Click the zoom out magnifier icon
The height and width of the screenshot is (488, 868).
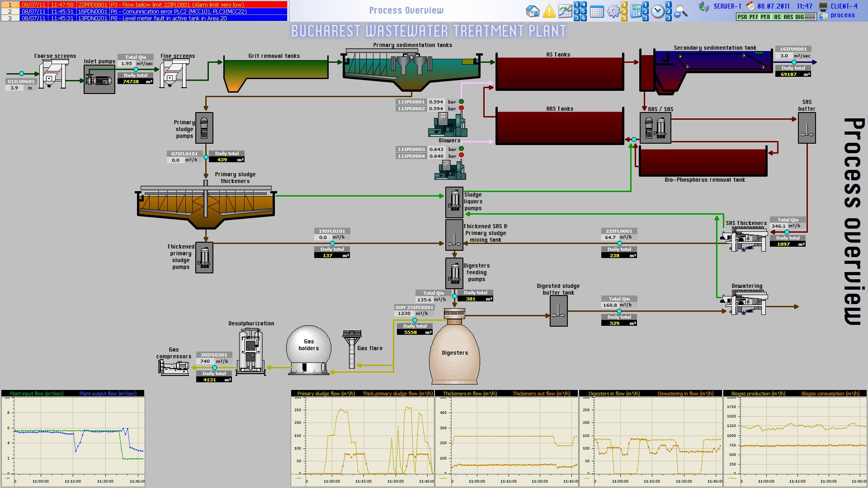(x=680, y=11)
